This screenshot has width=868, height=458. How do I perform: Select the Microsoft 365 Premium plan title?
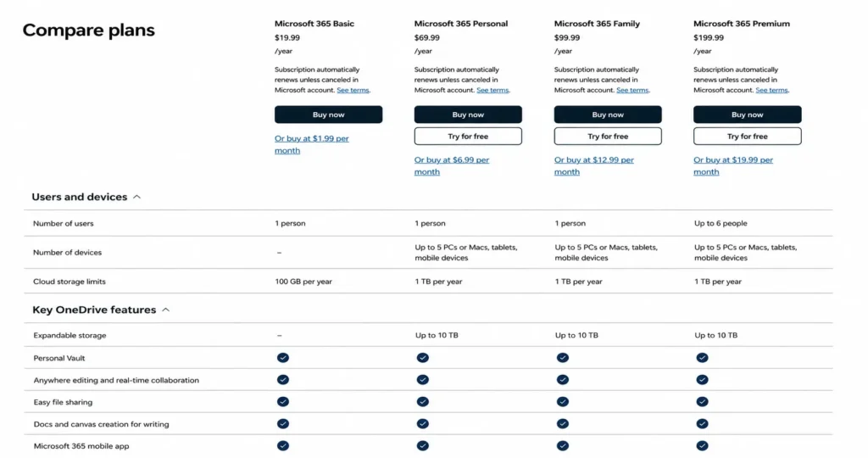pyautogui.click(x=741, y=24)
